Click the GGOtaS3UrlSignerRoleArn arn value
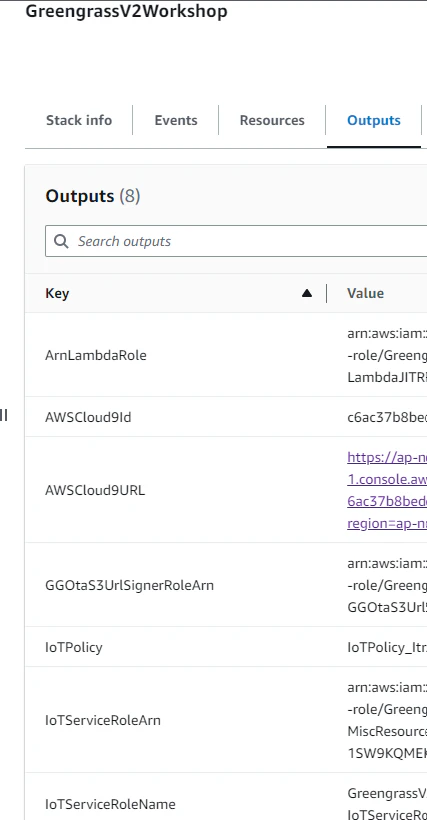427x820 pixels. coord(387,585)
